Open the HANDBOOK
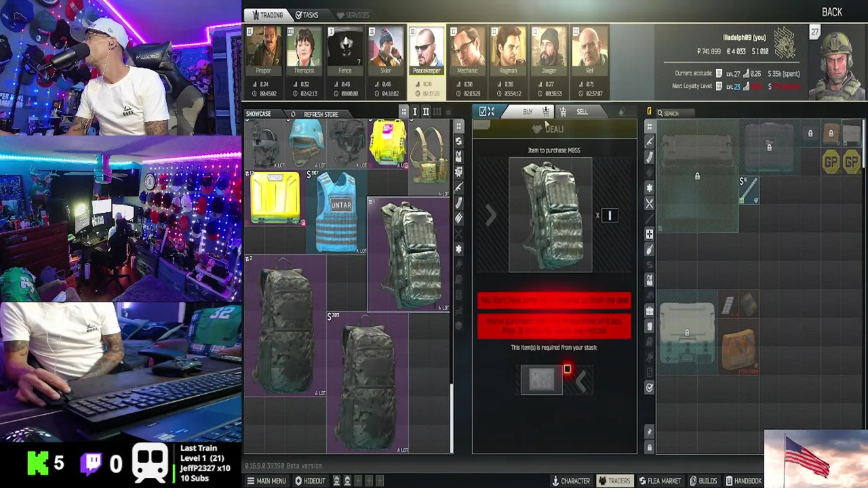Screen dimensions: 868x488 click(744, 481)
